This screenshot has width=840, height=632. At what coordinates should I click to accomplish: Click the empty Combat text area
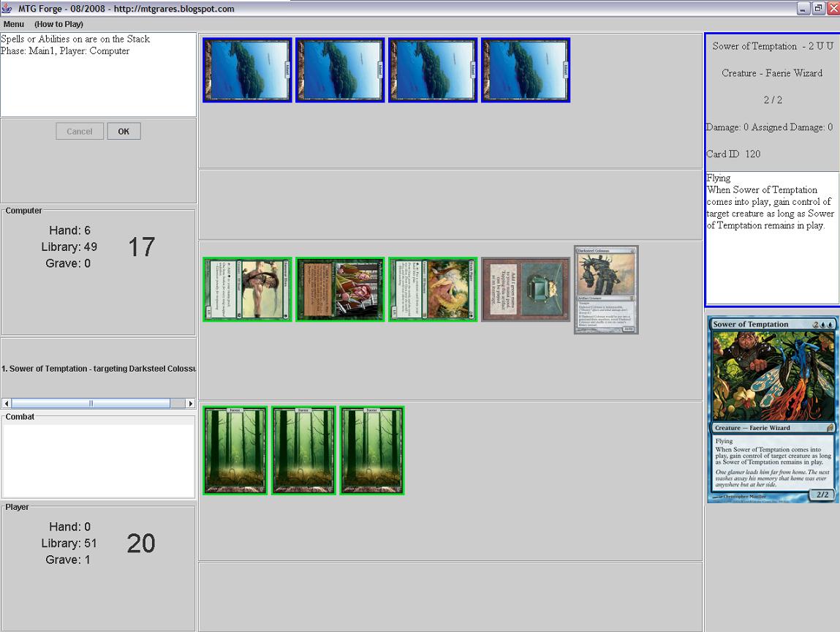[x=99, y=461]
